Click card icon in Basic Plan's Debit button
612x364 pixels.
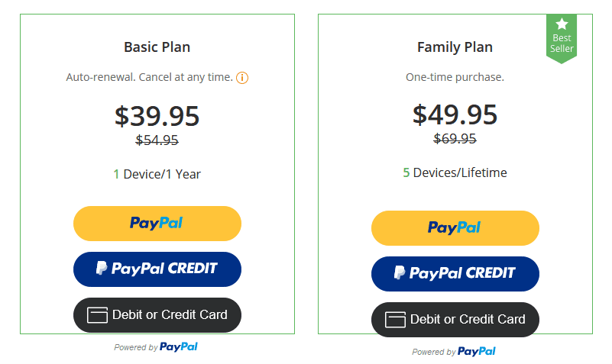pyautogui.click(x=97, y=315)
